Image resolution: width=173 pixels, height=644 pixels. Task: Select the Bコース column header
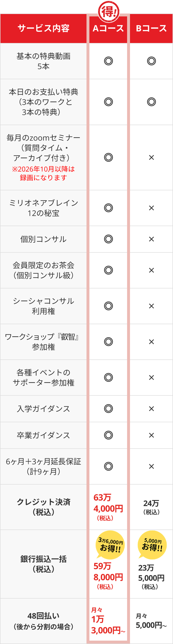(151, 29)
